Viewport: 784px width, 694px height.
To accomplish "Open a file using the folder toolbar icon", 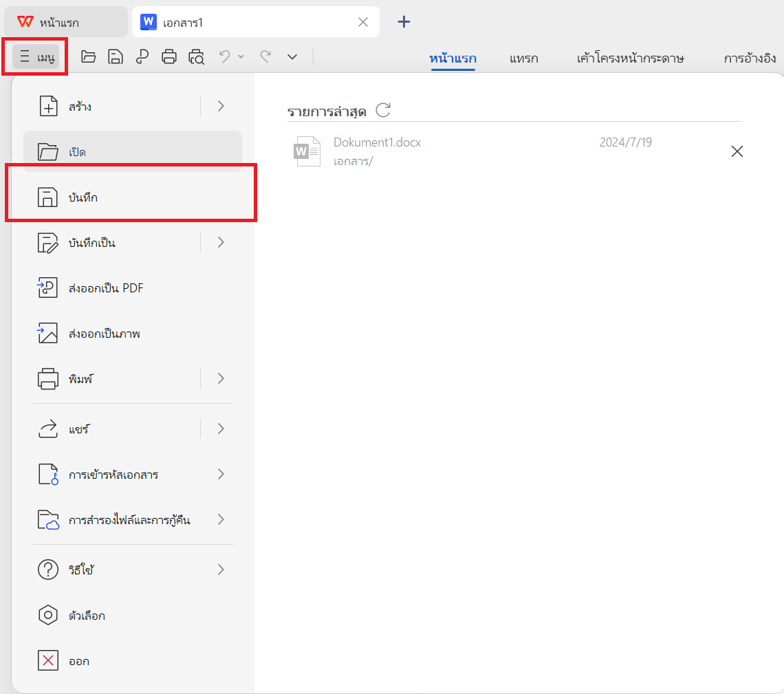I will [88, 56].
